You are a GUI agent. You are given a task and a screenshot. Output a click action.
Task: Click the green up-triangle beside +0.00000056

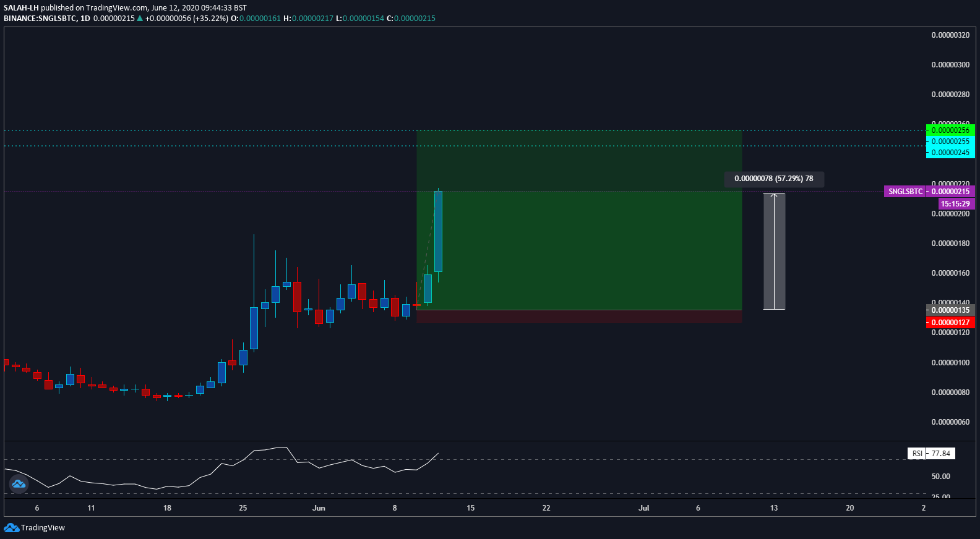point(140,19)
